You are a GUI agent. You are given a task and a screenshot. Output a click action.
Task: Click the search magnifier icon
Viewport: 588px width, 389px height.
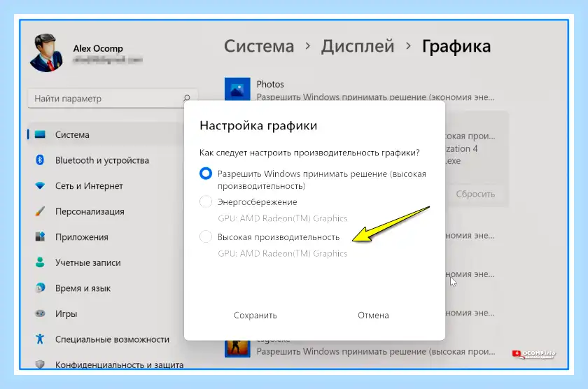pyautogui.click(x=186, y=98)
